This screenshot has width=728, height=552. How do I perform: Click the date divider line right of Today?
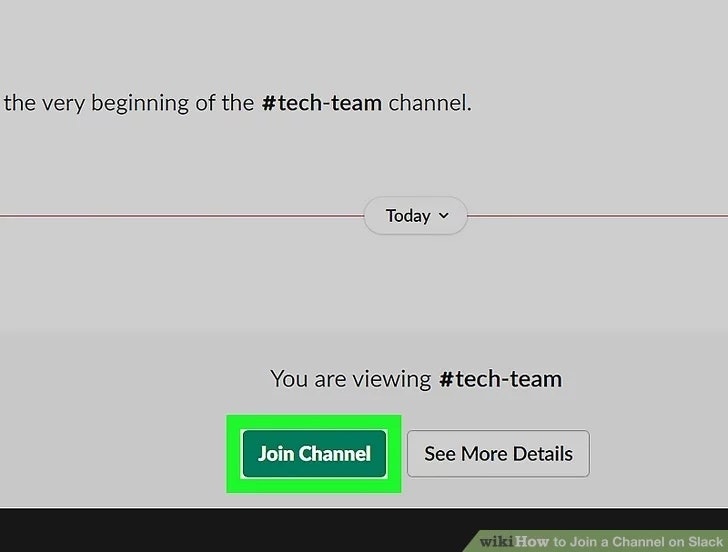[x=598, y=215]
